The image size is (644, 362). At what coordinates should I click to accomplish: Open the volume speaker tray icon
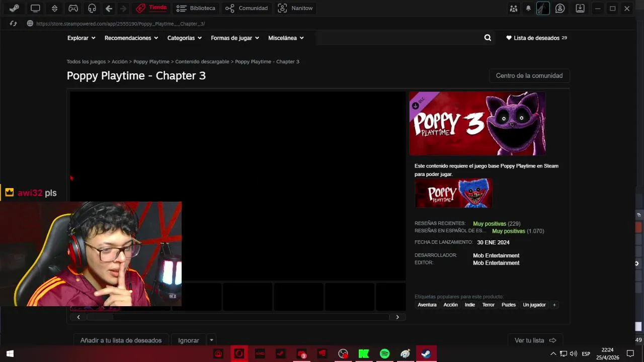click(574, 354)
